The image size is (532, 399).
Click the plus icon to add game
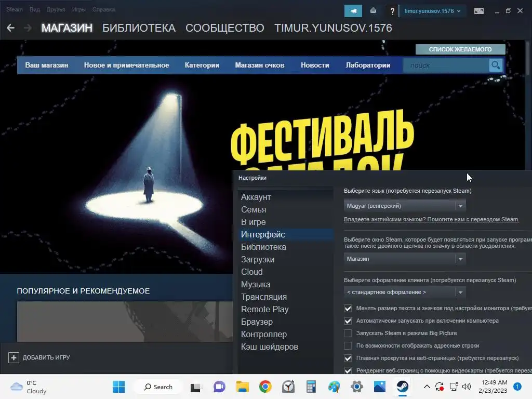click(14, 357)
